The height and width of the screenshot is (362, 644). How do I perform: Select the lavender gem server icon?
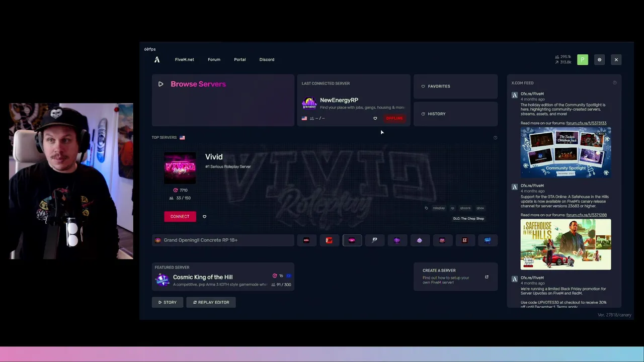420,240
